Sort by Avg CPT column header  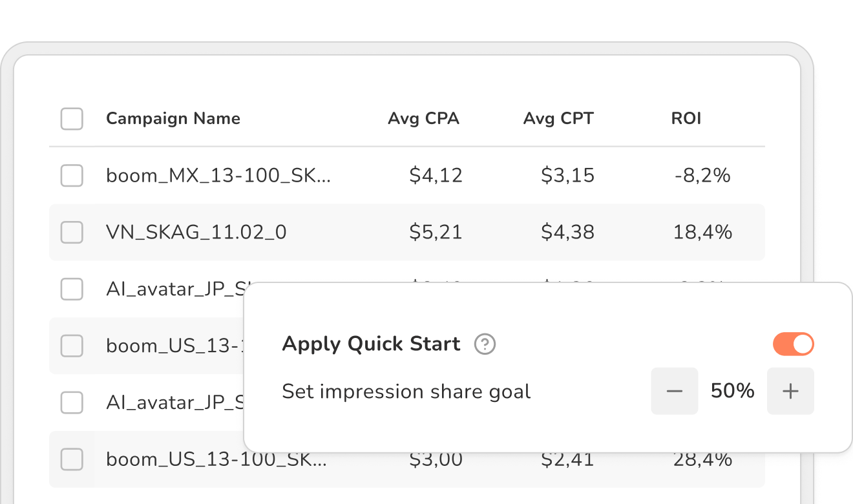[558, 119]
